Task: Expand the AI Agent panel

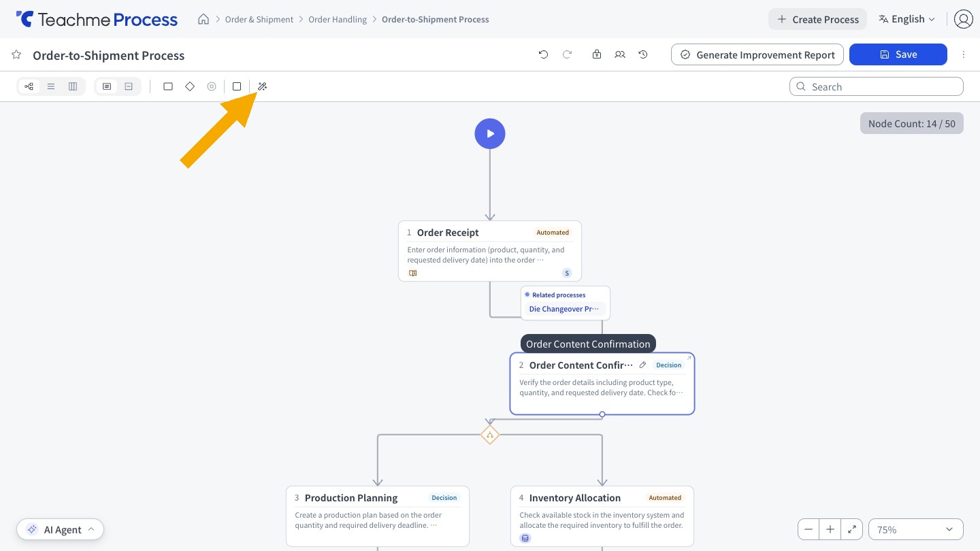Action: tap(61, 529)
